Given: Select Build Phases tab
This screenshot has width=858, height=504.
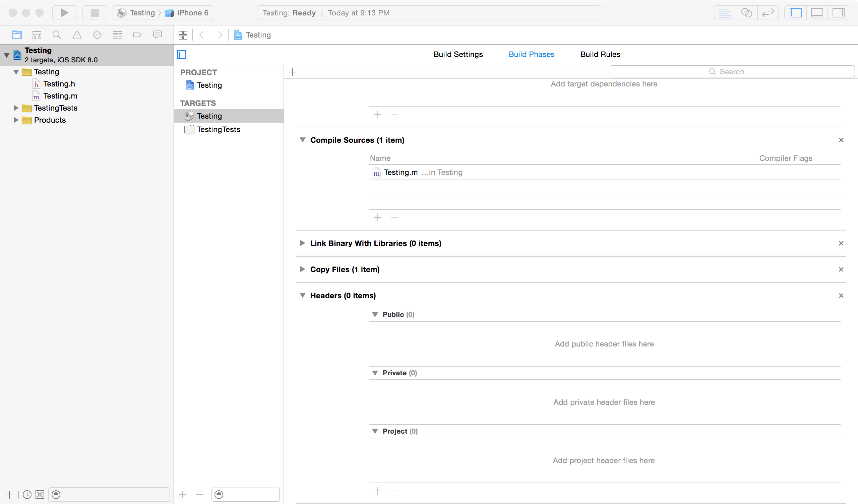Looking at the screenshot, I should [x=532, y=55].
